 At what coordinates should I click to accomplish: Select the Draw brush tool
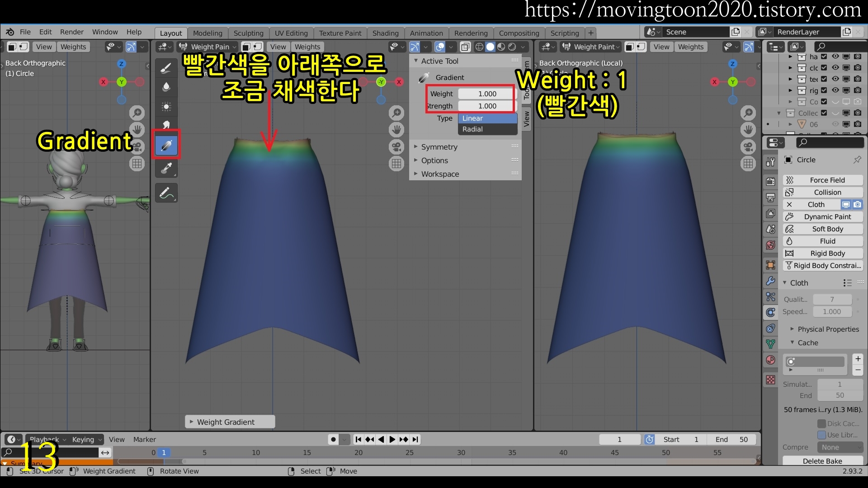(x=166, y=68)
